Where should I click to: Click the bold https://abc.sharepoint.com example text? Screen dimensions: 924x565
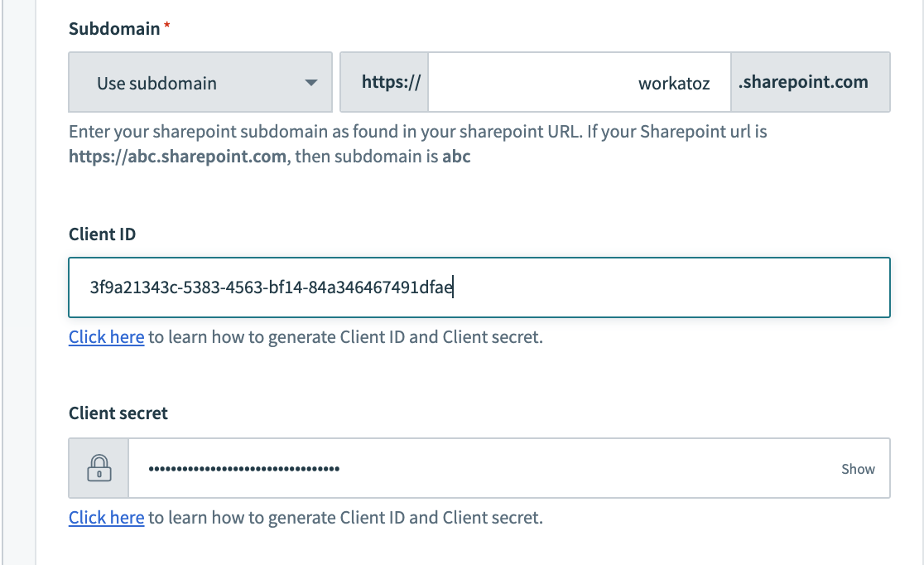pyautogui.click(x=177, y=156)
